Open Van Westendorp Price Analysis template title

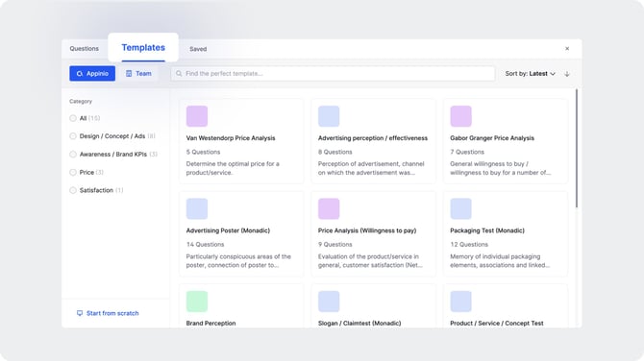coord(231,138)
